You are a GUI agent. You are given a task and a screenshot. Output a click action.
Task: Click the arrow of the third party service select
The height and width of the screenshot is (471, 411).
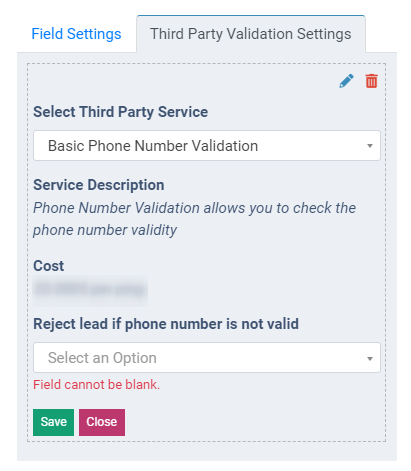[369, 146]
